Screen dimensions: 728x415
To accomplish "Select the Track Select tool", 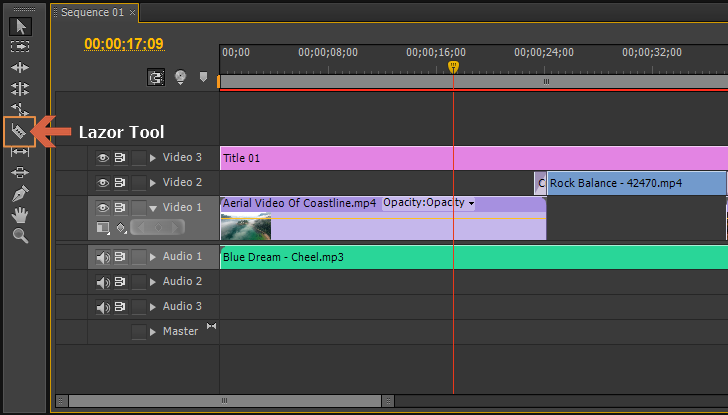I will coord(20,46).
